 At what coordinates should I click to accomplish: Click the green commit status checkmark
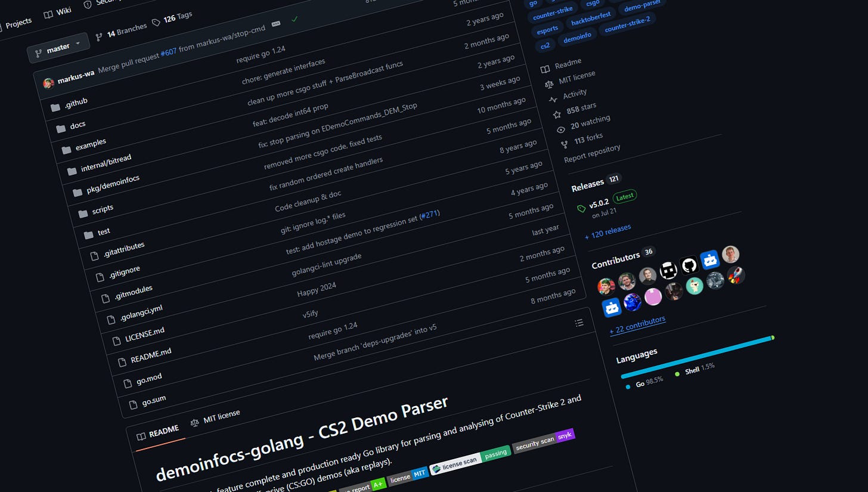coord(294,19)
